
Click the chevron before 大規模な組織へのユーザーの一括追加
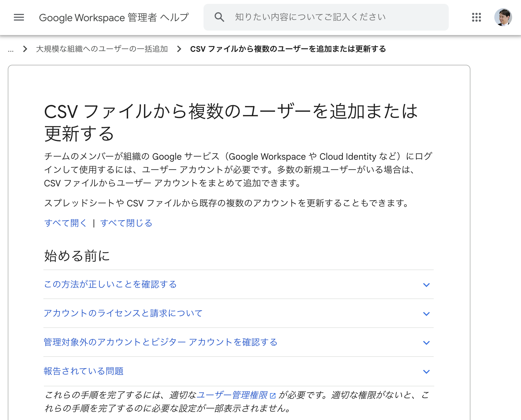pos(25,49)
